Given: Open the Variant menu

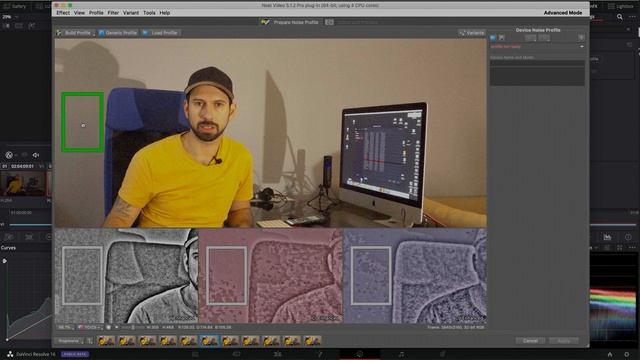Looking at the screenshot, I should [x=131, y=13].
